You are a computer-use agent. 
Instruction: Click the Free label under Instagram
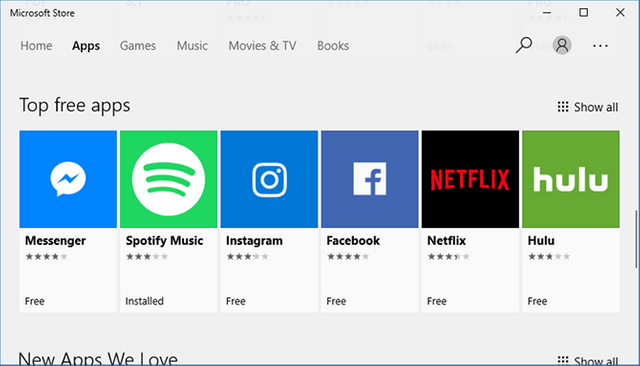236,301
